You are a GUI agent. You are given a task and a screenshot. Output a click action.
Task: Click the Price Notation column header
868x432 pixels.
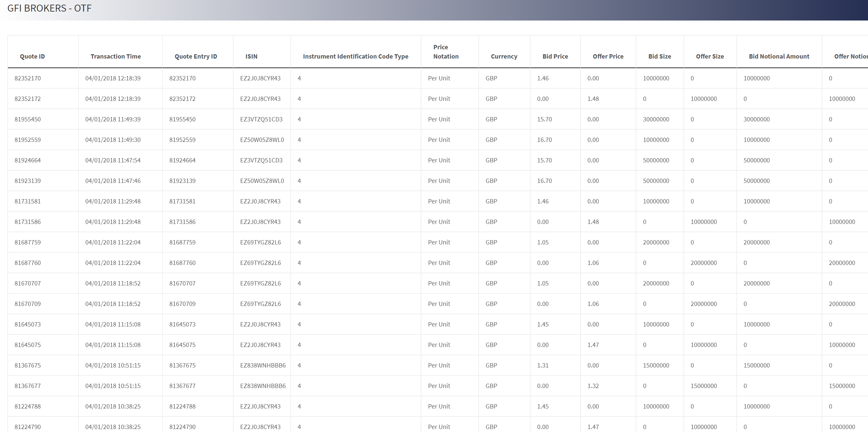click(446, 52)
